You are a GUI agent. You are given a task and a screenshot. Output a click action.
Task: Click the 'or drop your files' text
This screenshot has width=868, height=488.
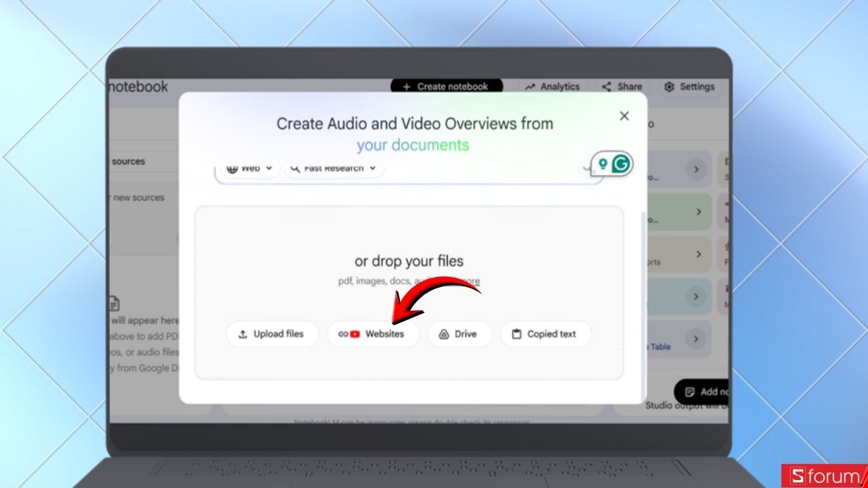(x=409, y=261)
